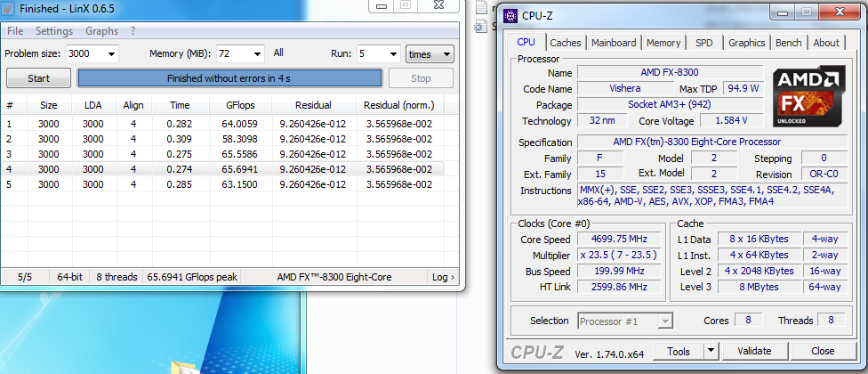Click the Time column header in LinX
This screenshot has height=374, width=868.
coord(180,105)
